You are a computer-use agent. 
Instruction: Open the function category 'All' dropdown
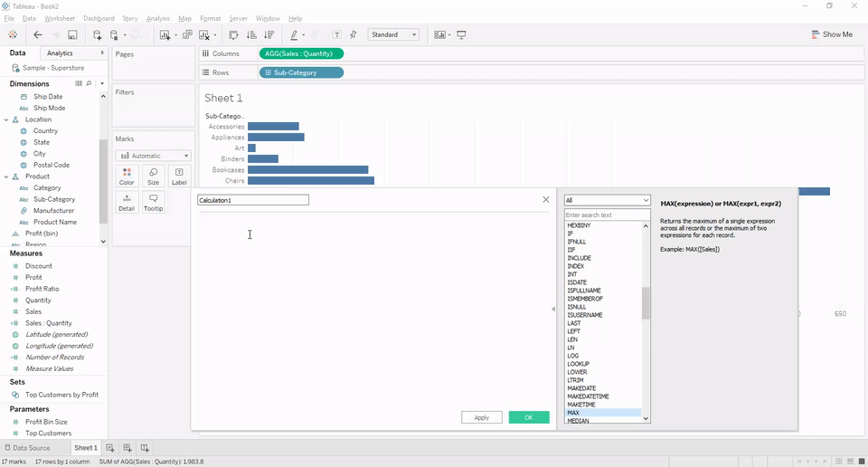pyautogui.click(x=607, y=200)
